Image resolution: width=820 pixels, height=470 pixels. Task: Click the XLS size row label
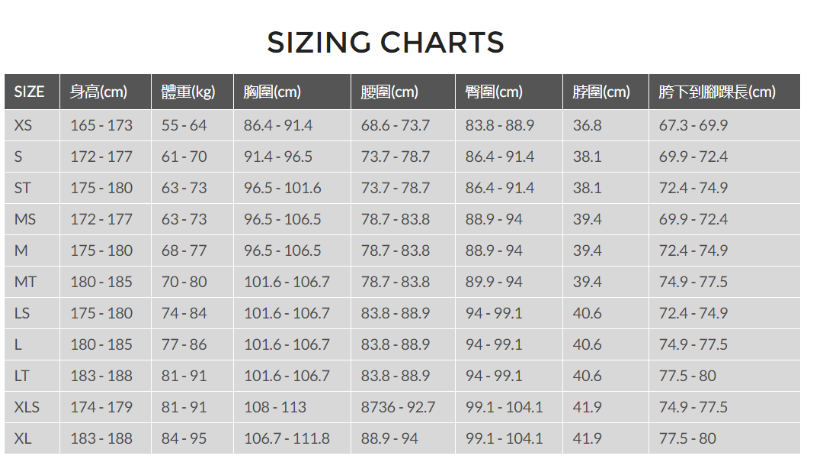click(27, 407)
